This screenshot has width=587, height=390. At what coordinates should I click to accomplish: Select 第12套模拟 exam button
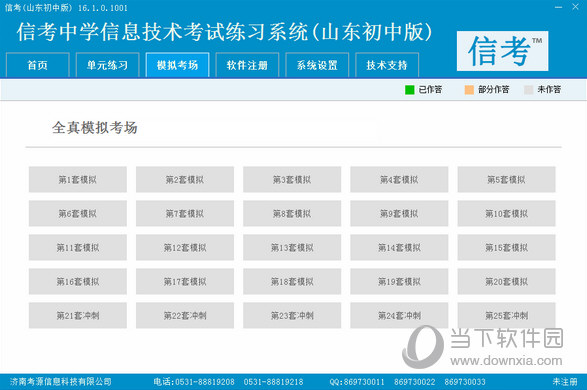pyautogui.click(x=185, y=247)
